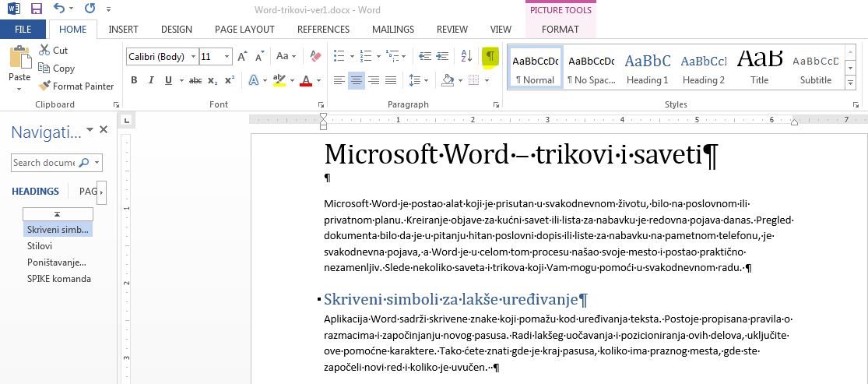Open the multilevel list dropdown
This screenshot has height=384, width=868.
click(x=404, y=56)
